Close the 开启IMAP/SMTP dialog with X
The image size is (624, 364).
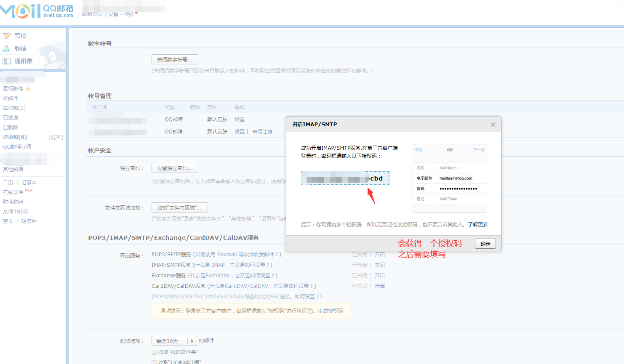tap(493, 125)
